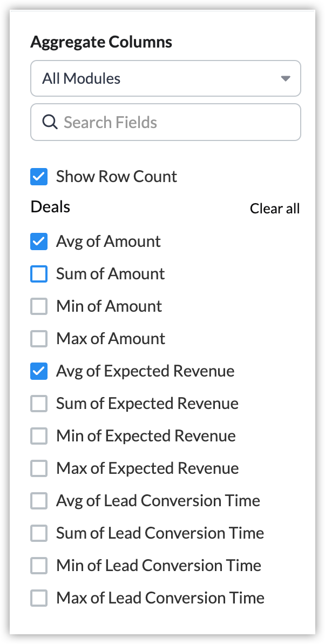
Task: Click the Aggregate Columns panel title
Action: [x=101, y=42]
